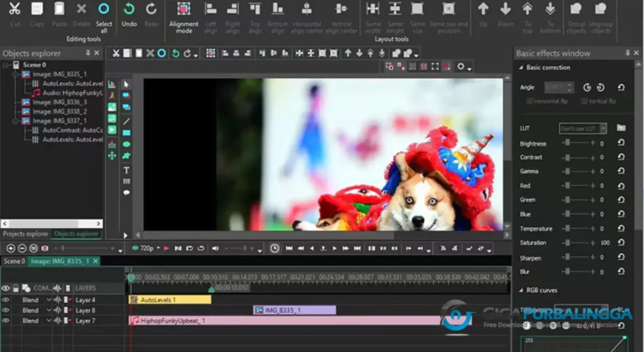644x352 pixels.
Task: Click the Brightness slider handle
Action: point(567,143)
